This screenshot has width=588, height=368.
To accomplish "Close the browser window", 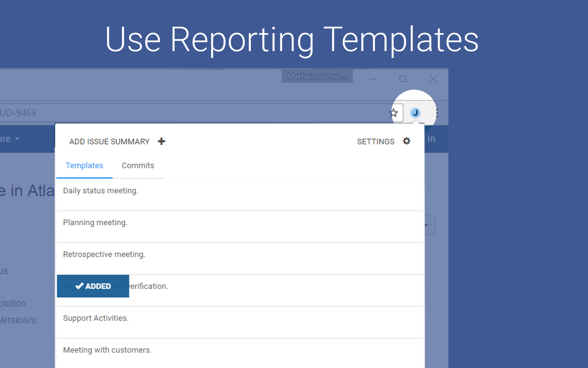I will click(433, 79).
